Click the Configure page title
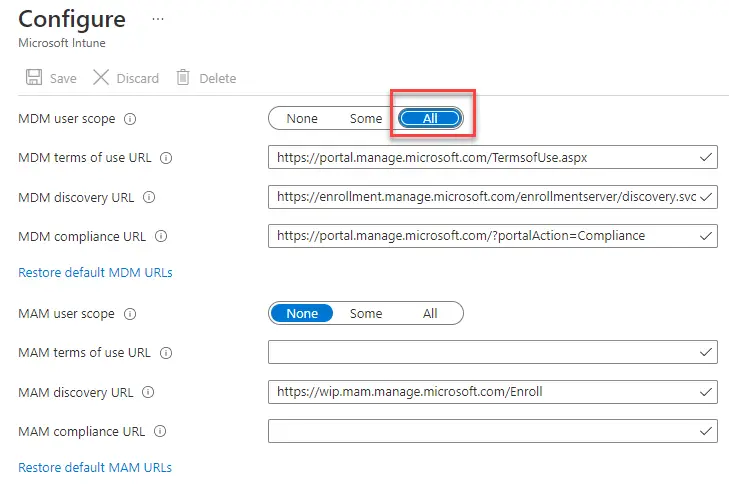 click(x=72, y=20)
